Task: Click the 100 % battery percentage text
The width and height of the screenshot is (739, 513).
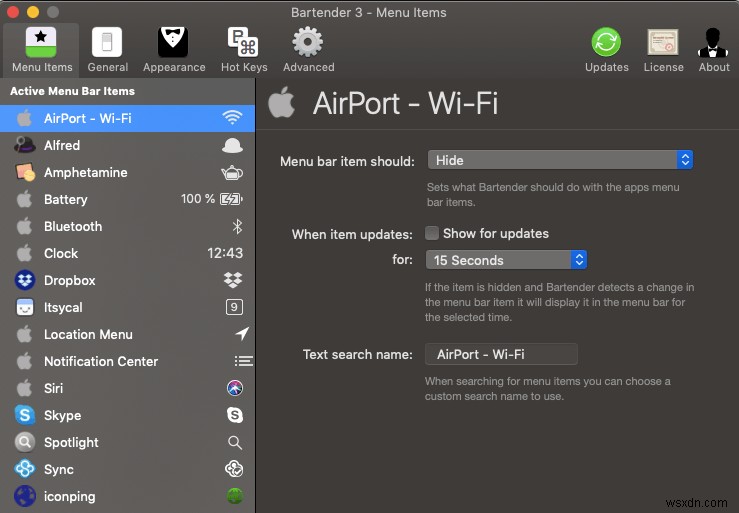Action: click(x=198, y=199)
